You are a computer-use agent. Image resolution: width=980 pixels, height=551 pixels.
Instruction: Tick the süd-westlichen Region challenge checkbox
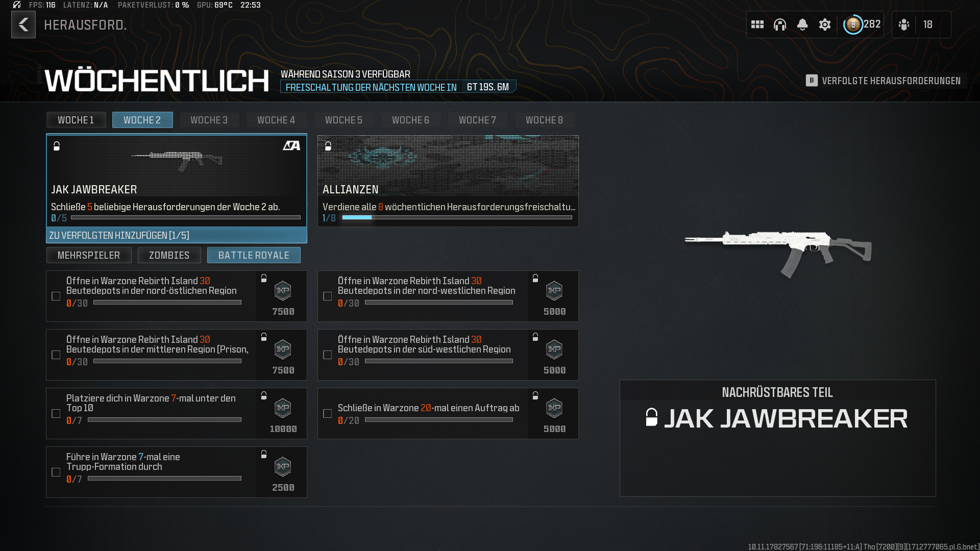pos(328,355)
